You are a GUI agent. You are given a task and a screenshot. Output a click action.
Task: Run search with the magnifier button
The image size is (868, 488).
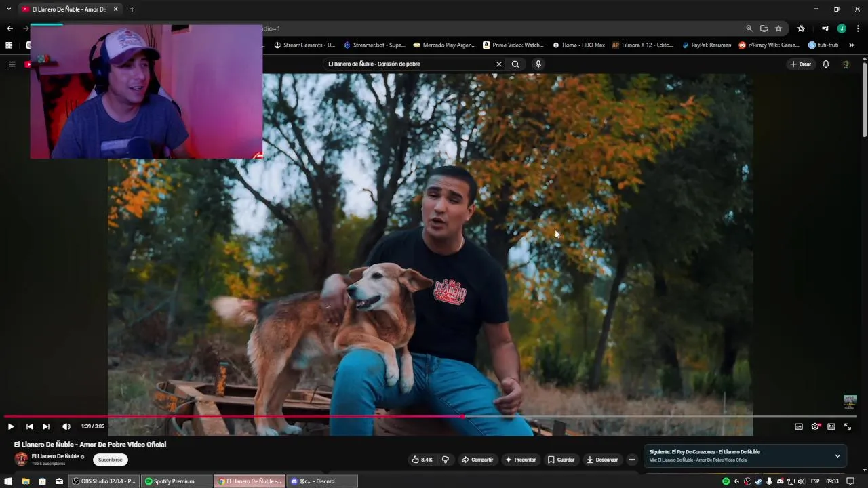pos(515,64)
